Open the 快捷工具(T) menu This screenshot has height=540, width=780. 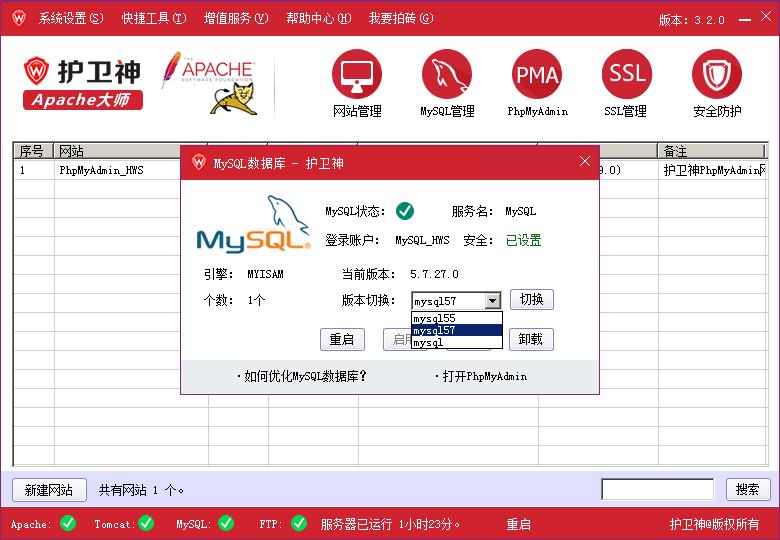tap(154, 19)
